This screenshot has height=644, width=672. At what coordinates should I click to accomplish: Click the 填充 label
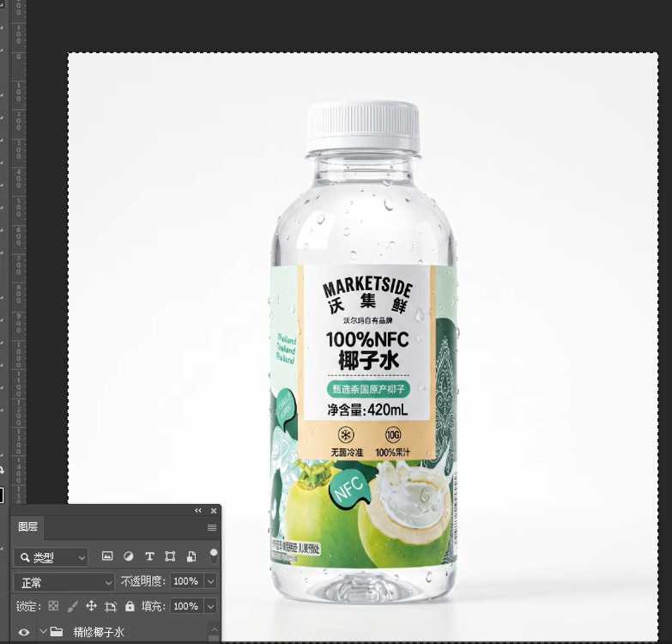click(154, 606)
